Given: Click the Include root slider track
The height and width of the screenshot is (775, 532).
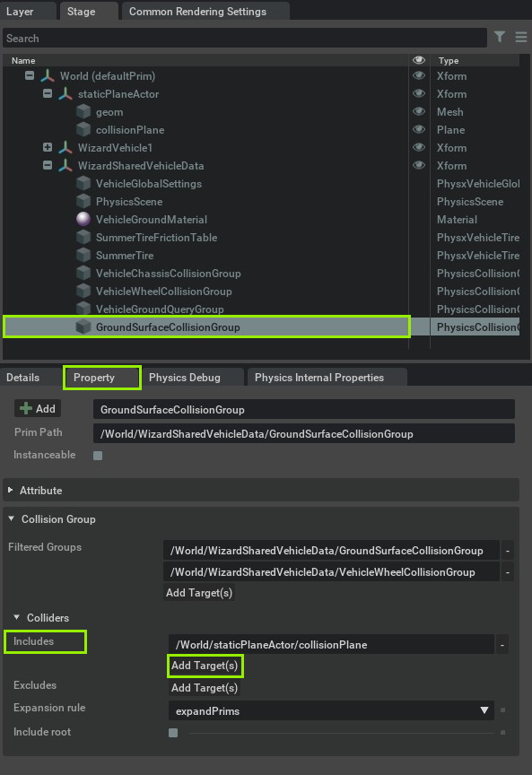Looking at the screenshot, I should point(341,733).
